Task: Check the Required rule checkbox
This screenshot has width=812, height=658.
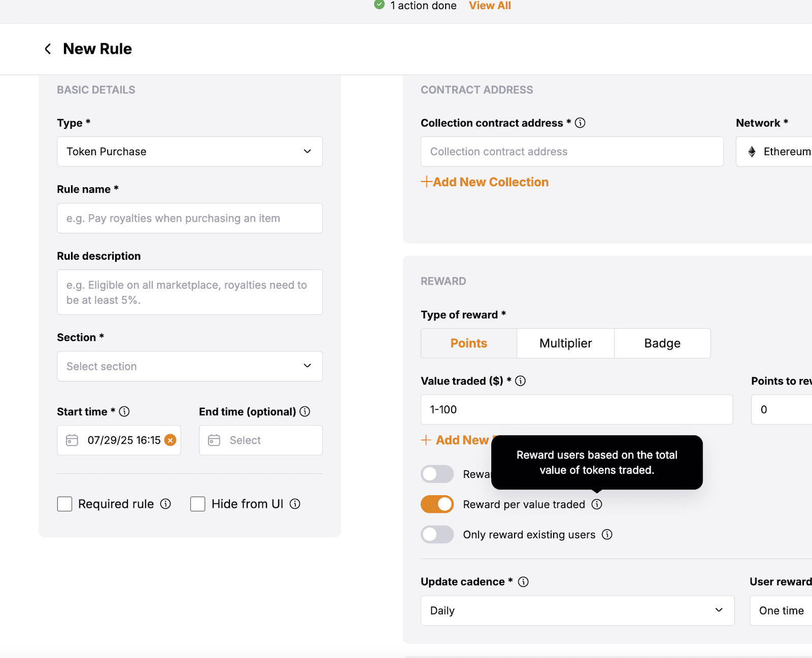Action: point(64,504)
